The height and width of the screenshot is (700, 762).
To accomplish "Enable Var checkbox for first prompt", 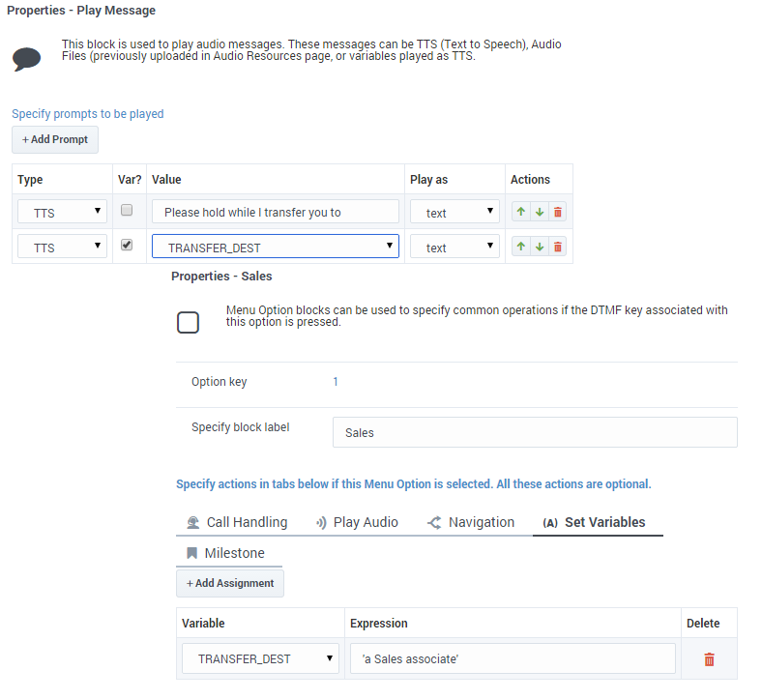I will (x=127, y=211).
